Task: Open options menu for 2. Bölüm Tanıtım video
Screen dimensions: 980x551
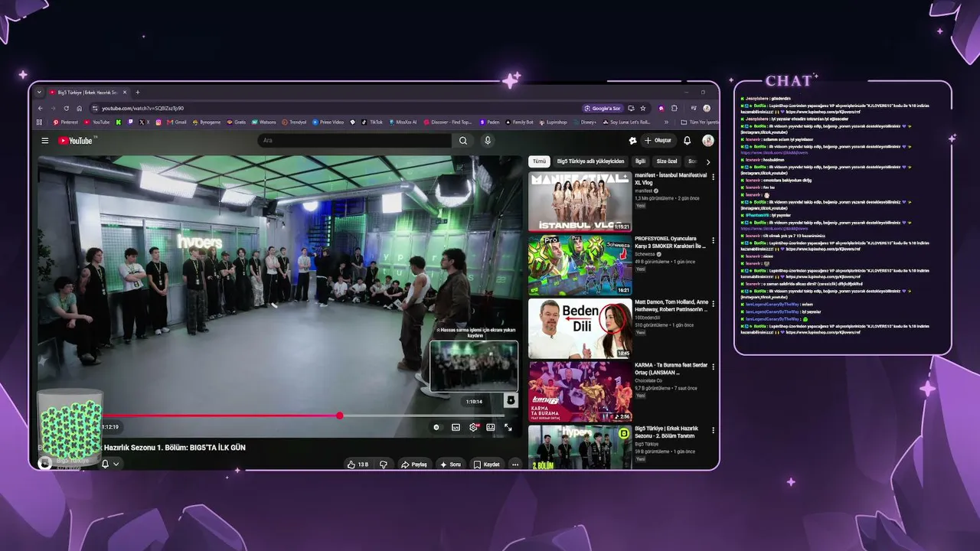Action: point(714,431)
